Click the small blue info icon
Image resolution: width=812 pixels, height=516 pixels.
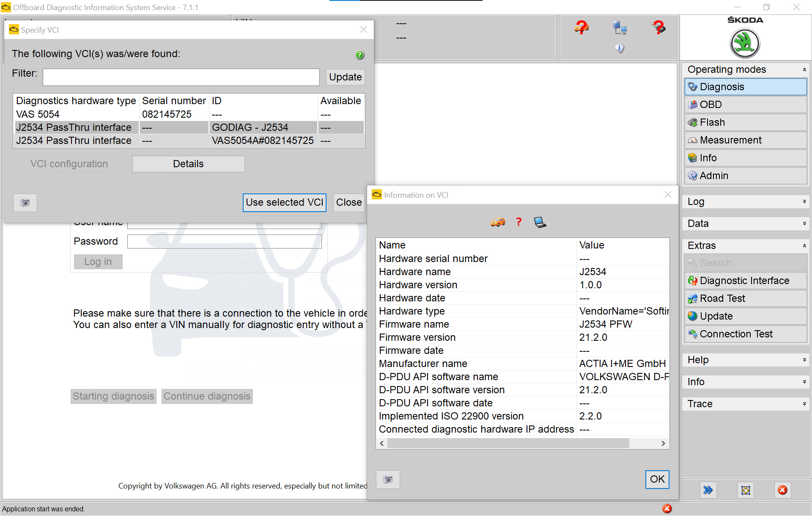point(620,48)
